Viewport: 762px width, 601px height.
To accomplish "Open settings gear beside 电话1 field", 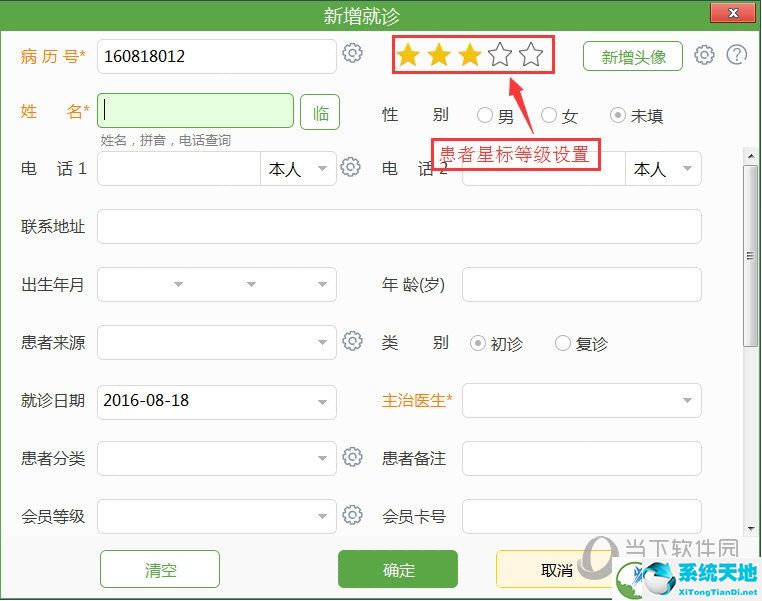I will [x=350, y=167].
